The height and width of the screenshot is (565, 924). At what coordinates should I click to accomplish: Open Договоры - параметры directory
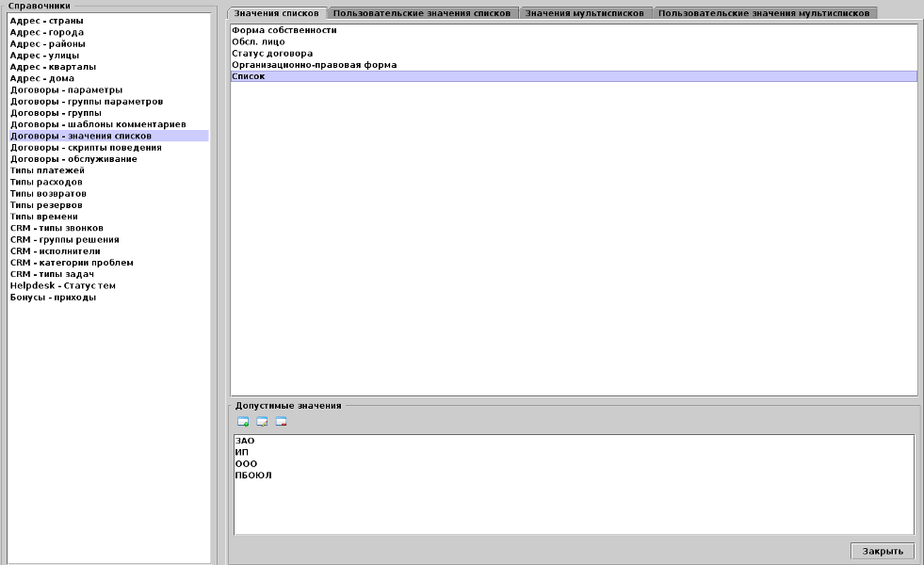click(x=66, y=89)
